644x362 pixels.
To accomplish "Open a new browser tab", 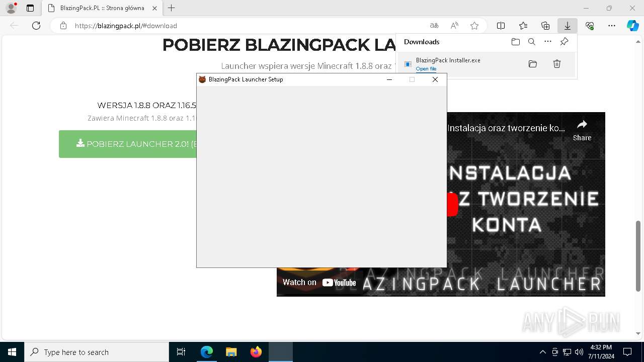I will click(172, 8).
